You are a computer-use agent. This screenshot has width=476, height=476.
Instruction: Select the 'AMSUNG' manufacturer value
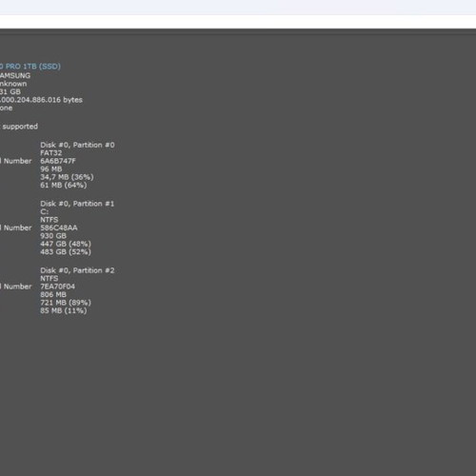coord(15,75)
